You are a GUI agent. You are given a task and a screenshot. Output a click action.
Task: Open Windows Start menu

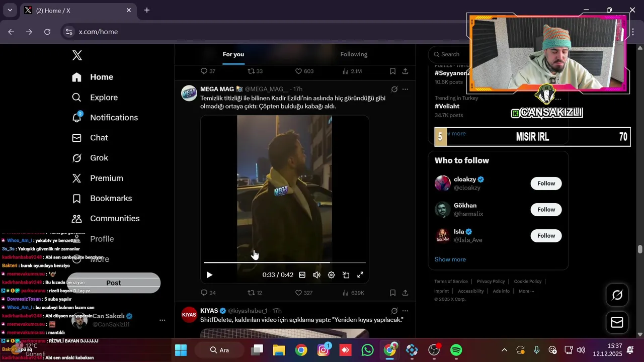[181, 350]
